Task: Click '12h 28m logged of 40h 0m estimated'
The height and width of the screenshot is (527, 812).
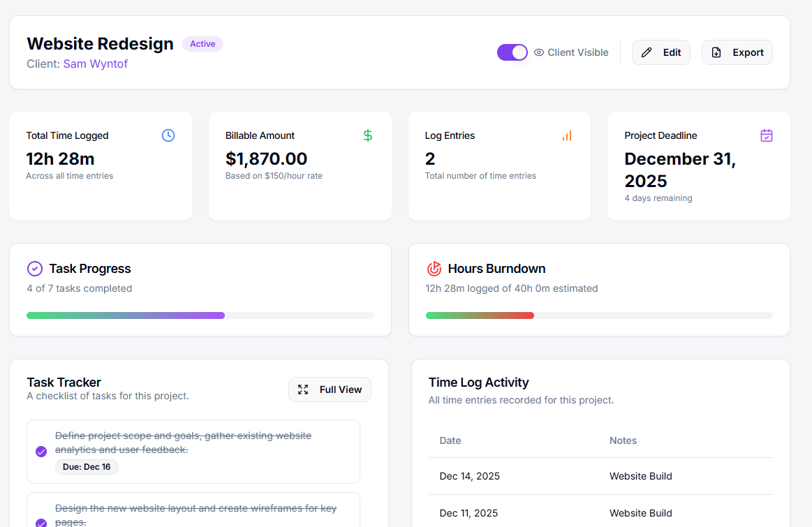Action: click(512, 288)
